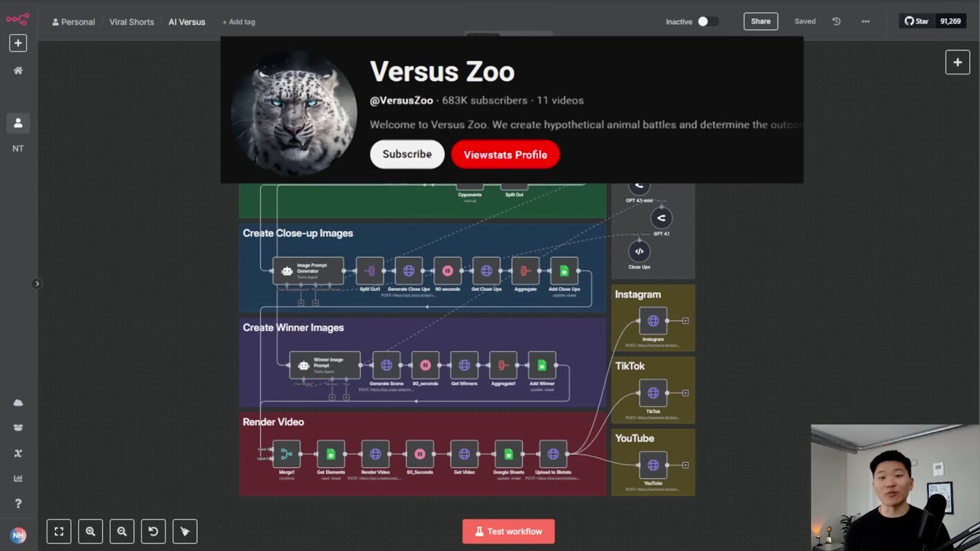The image size is (980, 551).
Task: Select the YouTube HTTP node
Action: (653, 465)
